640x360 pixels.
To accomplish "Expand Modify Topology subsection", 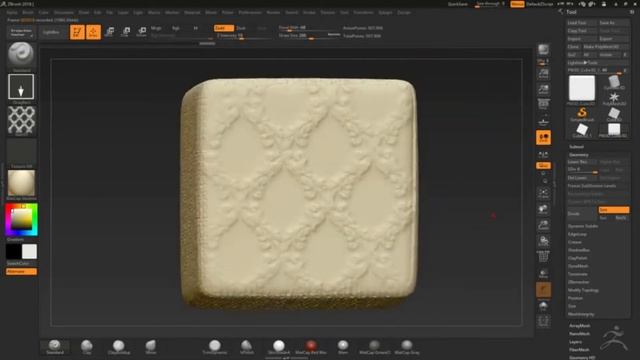I will pos(583,290).
